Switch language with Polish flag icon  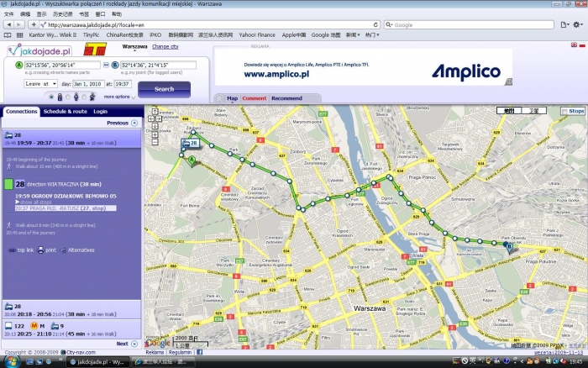[582, 45]
